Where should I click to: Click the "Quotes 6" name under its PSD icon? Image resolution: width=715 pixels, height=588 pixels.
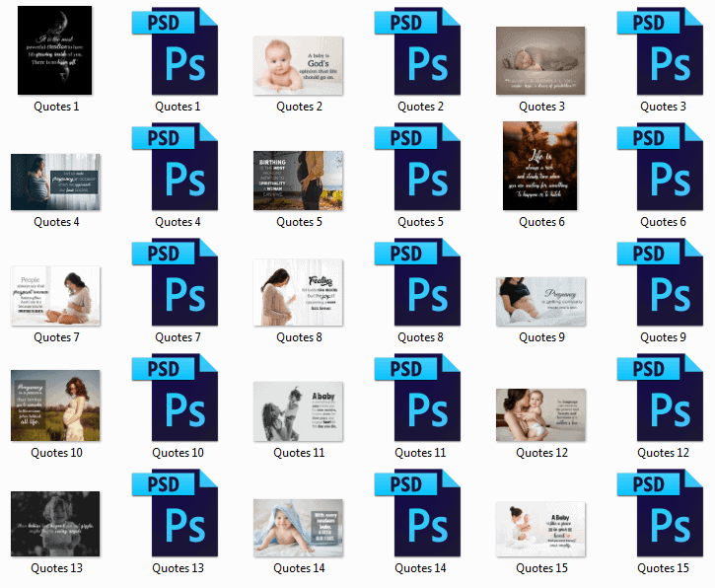(663, 222)
